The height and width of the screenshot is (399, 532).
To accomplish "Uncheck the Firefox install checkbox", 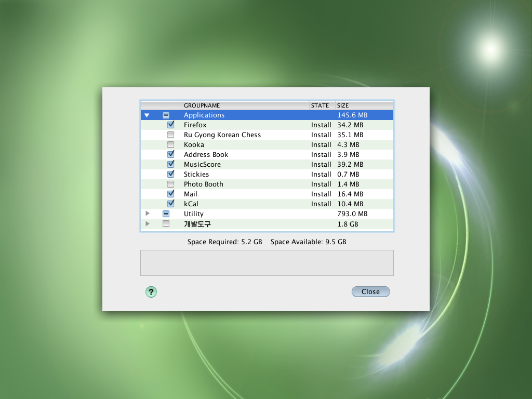I will pos(171,125).
